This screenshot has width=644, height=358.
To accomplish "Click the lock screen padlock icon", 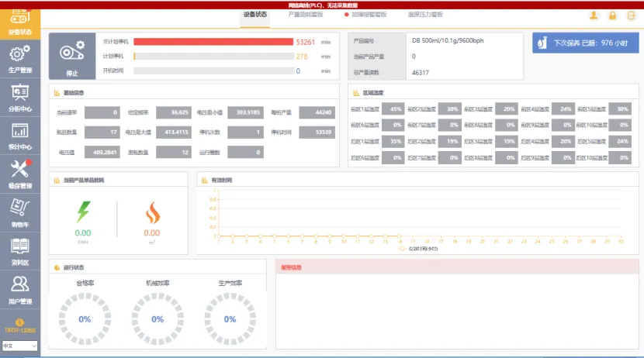I will (612, 15).
